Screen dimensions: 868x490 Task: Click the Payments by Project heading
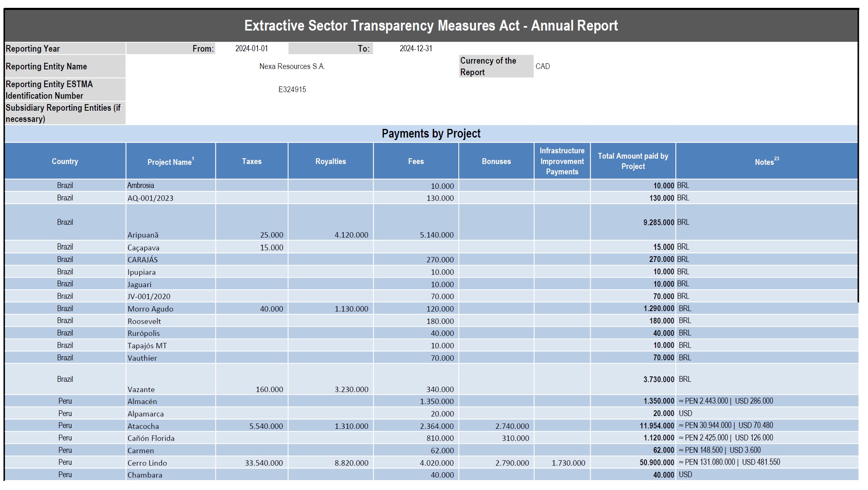431,133
